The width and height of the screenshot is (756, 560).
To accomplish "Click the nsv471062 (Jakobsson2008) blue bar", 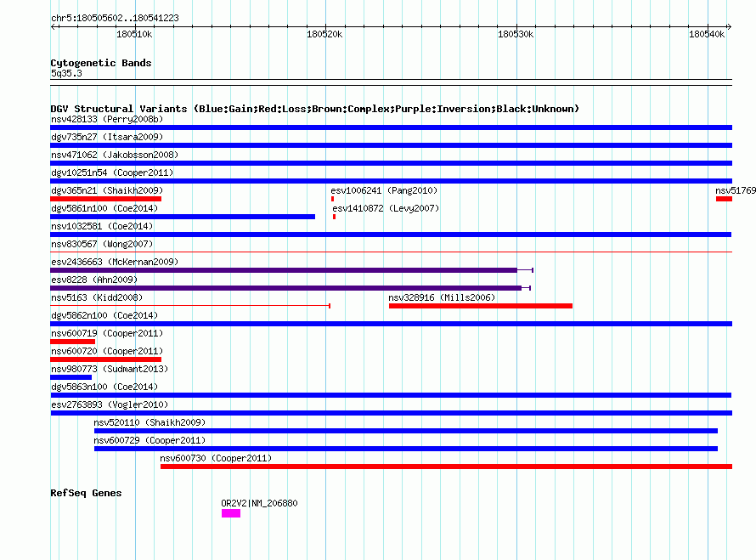I will tap(391, 163).
